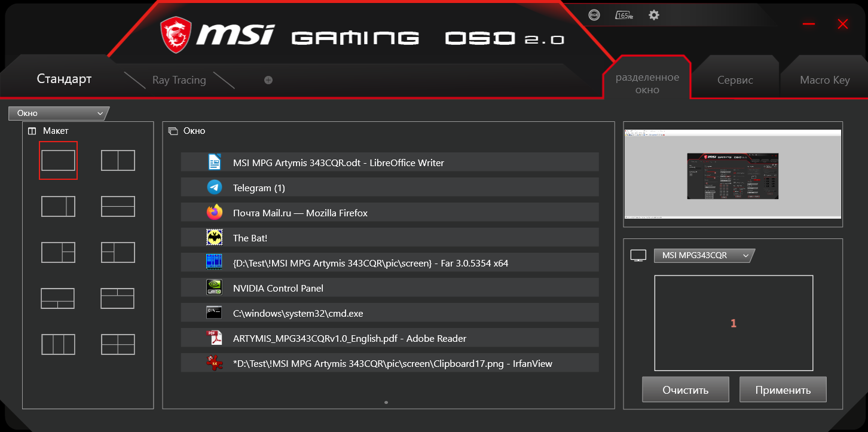The width and height of the screenshot is (868, 432).
Task: Click the NVIDIA Control Panel icon
Action: (215, 287)
